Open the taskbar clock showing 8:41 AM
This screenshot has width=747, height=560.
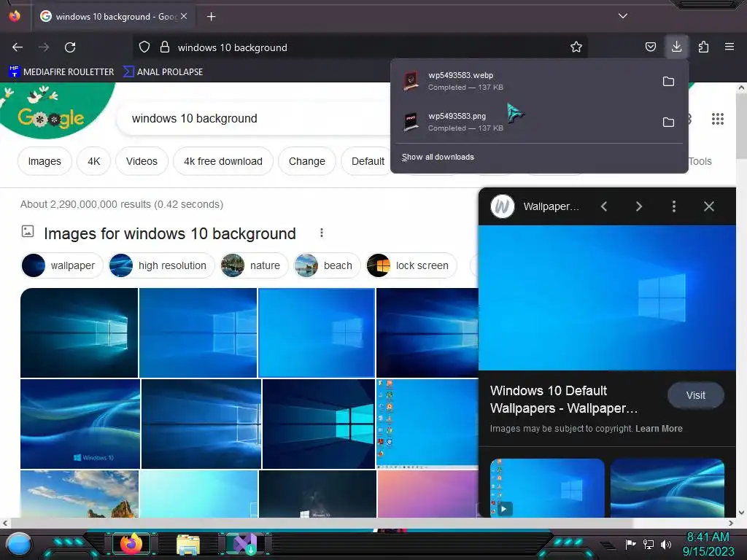pos(708,544)
